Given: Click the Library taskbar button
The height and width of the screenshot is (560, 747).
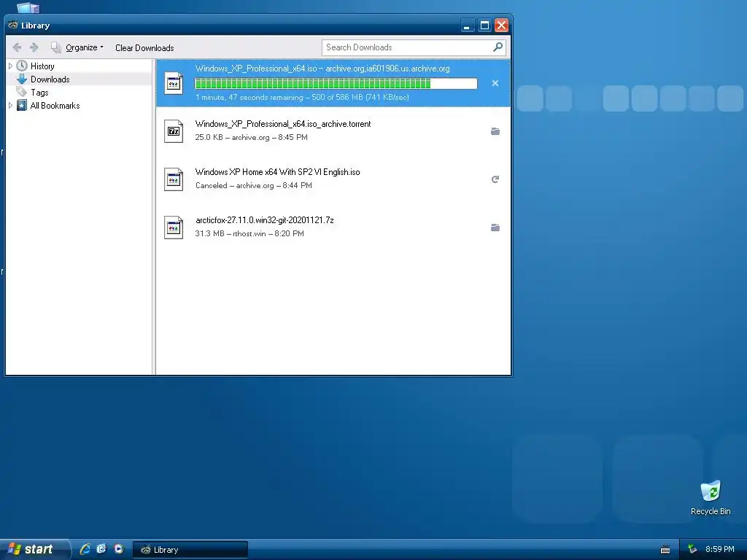Looking at the screenshot, I should point(190,550).
